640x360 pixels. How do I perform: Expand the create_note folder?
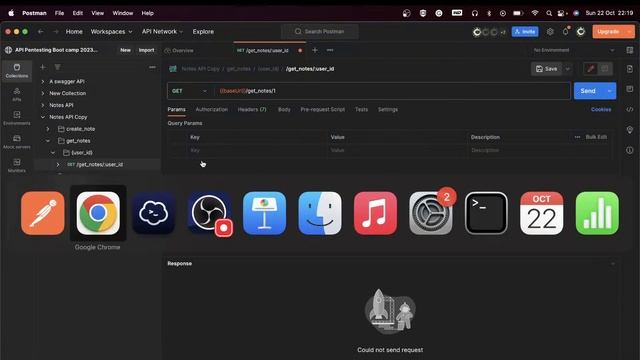pyautogui.click(x=48, y=129)
